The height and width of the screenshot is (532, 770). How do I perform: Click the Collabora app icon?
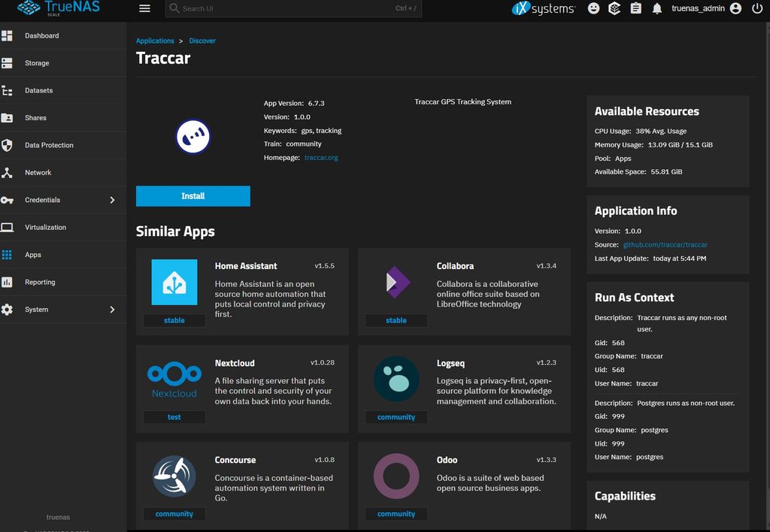pyautogui.click(x=397, y=283)
